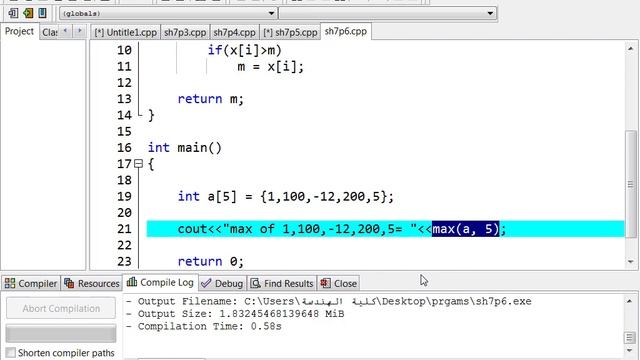Open the sh7p4.cpp editor tab
The width and height of the screenshot is (640, 360).
point(234,33)
